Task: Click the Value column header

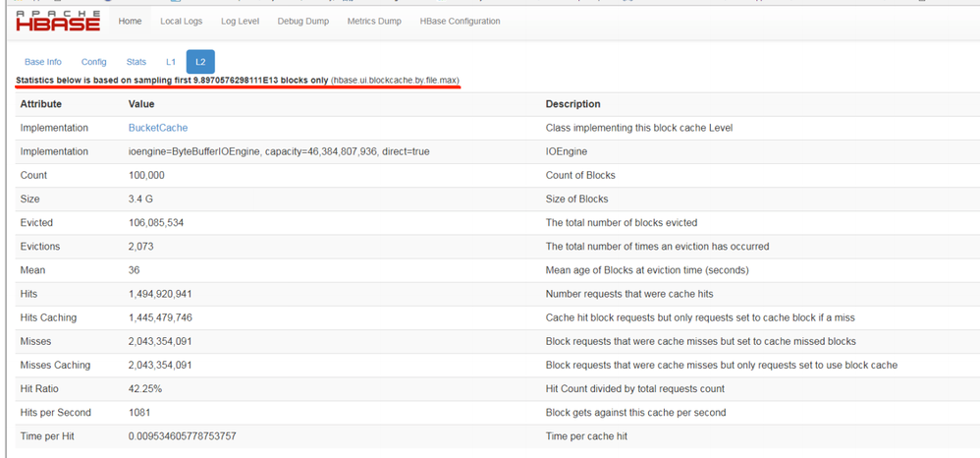Action: pyautogui.click(x=141, y=104)
